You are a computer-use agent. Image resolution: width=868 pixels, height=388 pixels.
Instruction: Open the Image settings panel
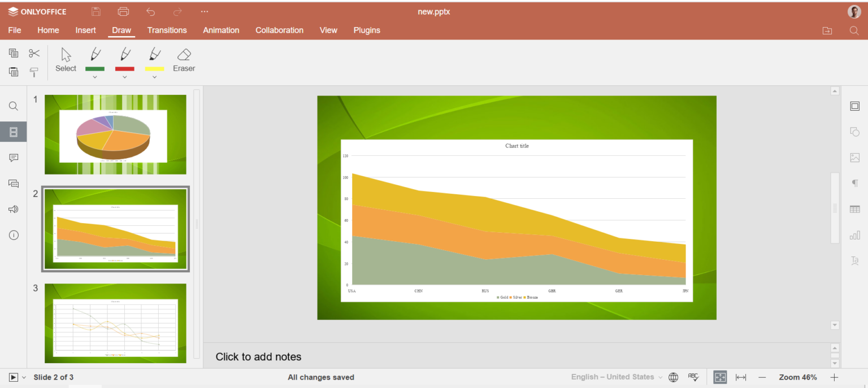coord(854,158)
